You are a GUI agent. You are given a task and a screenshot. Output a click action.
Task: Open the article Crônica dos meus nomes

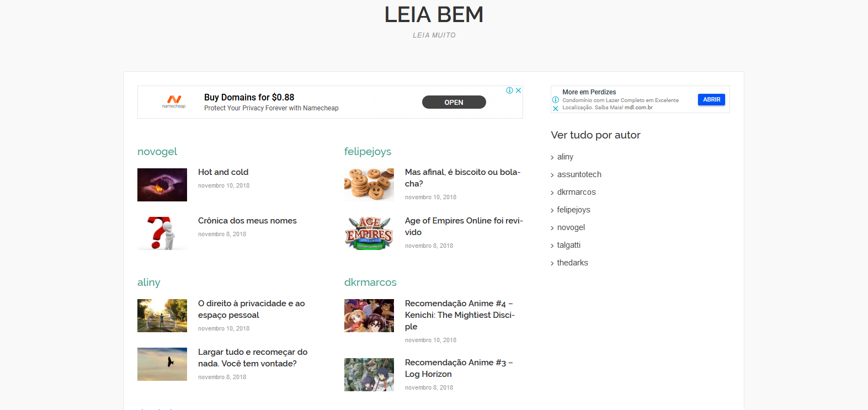coord(247,220)
